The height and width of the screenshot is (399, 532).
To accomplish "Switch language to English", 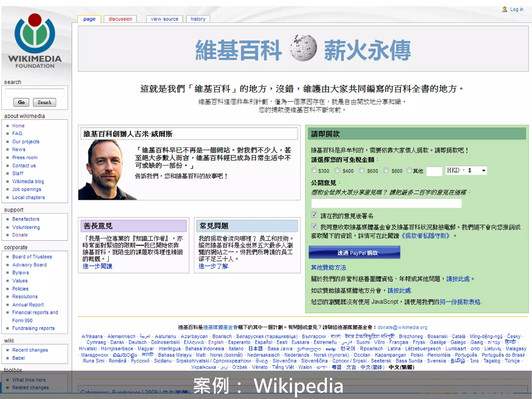I will pos(216,342).
